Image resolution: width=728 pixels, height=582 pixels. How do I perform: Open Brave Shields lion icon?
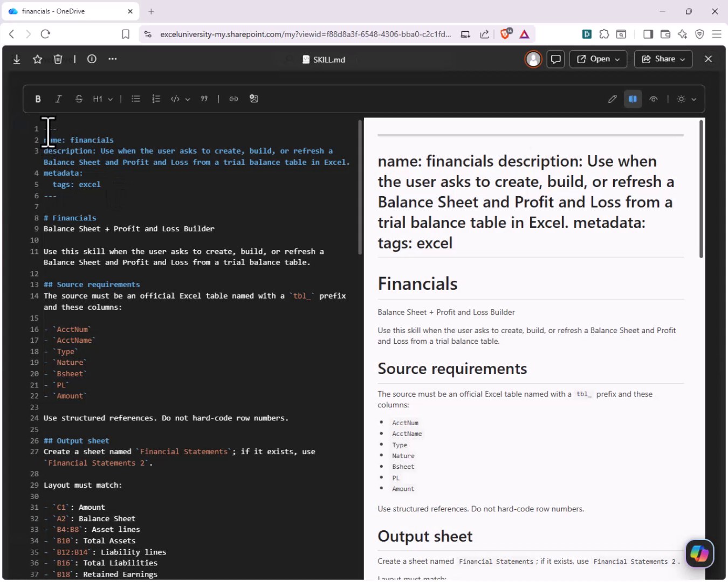[506, 34]
